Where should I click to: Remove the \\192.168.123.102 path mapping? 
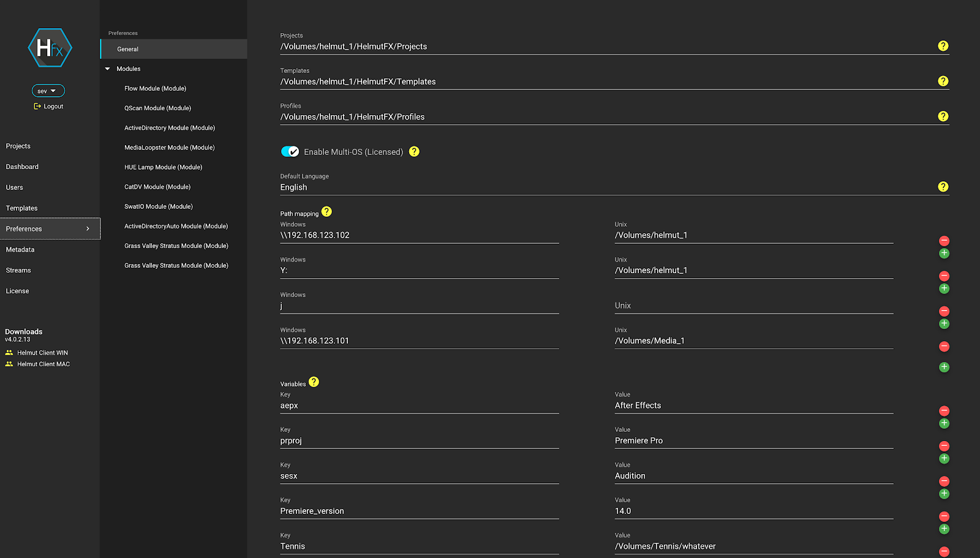[944, 241]
